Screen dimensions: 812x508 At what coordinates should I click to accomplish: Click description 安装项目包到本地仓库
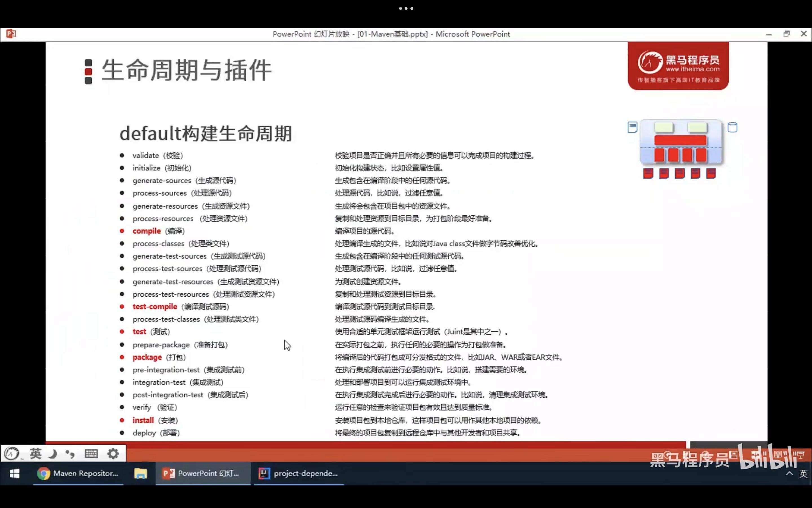point(438,420)
